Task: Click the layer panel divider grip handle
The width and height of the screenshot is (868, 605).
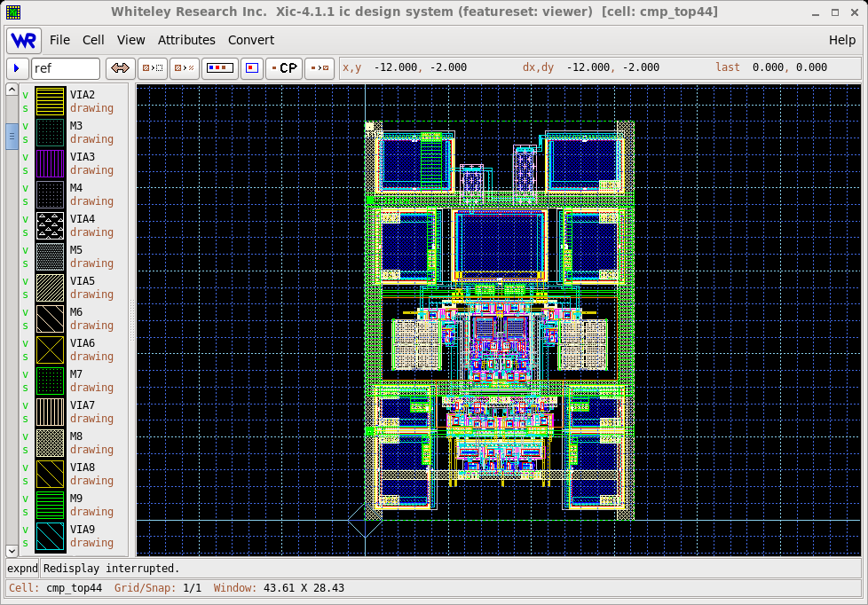Action: (x=131, y=320)
